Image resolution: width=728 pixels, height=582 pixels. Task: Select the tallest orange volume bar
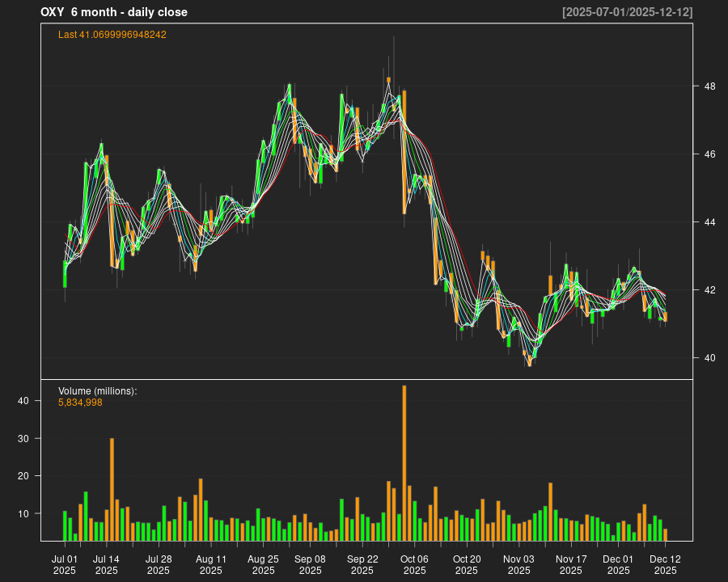tap(404, 462)
